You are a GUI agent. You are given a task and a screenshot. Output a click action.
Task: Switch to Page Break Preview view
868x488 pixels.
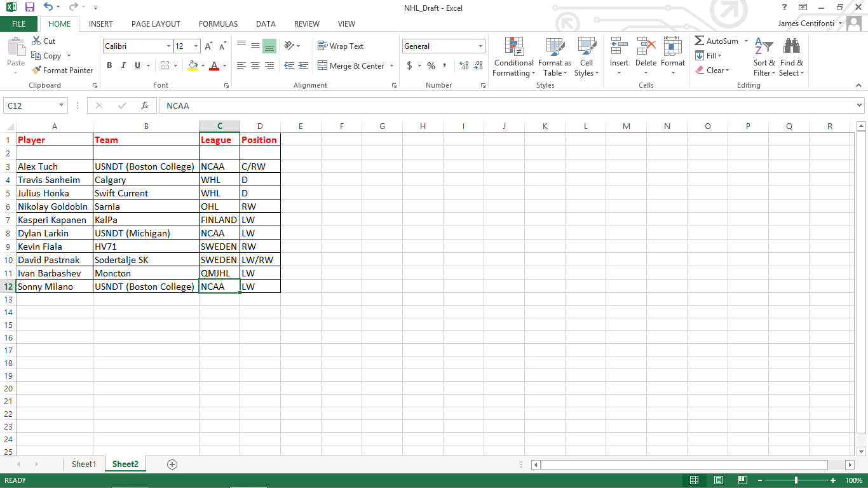[743, 480]
